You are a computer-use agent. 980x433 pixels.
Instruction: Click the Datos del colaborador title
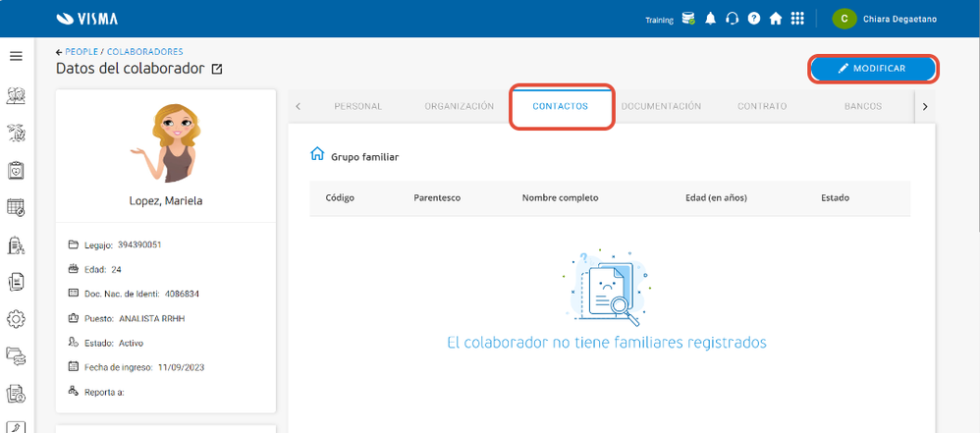(x=131, y=69)
